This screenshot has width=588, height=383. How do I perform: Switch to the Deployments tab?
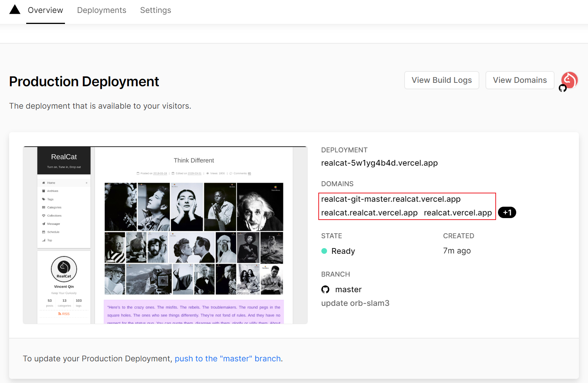click(101, 10)
